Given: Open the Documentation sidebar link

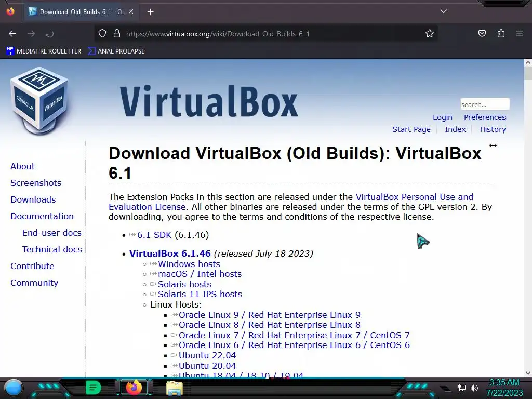Looking at the screenshot, I should pyautogui.click(x=42, y=217).
